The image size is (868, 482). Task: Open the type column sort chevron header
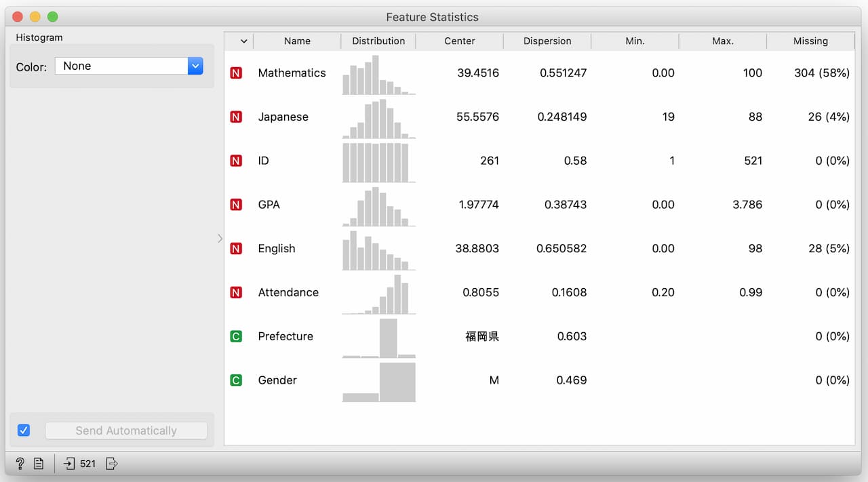click(243, 41)
